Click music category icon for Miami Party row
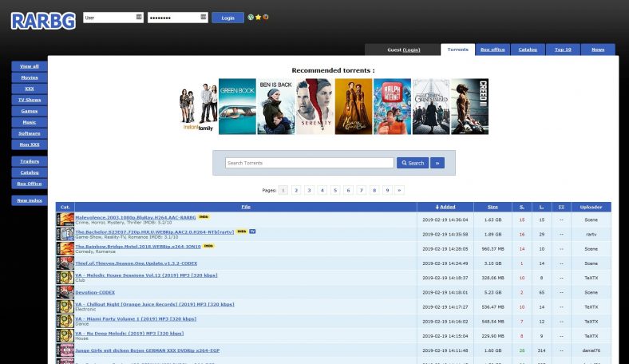The width and height of the screenshot is (629, 364). pos(65,321)
